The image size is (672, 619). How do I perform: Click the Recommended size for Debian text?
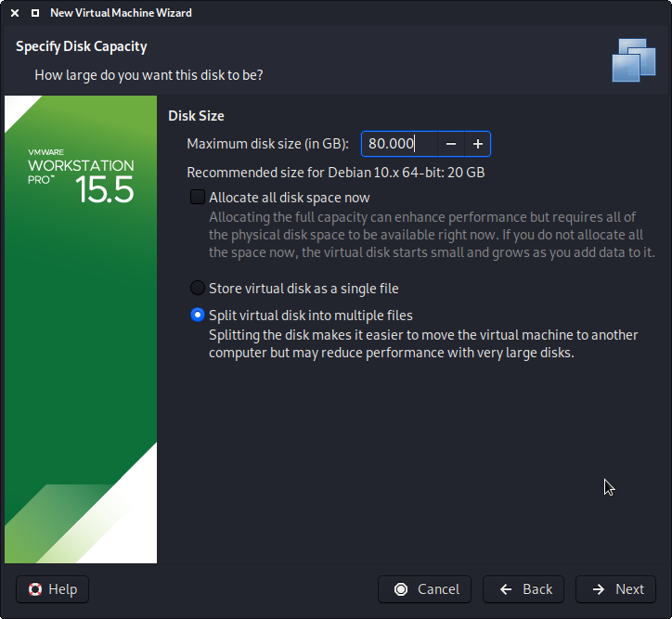[x=335, y=173]
